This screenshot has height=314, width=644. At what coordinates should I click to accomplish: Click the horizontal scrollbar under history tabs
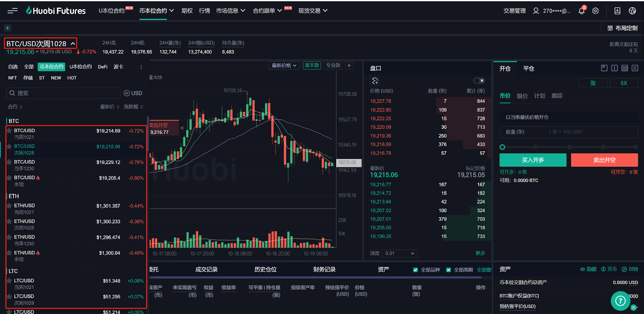(x=315, y=277)
